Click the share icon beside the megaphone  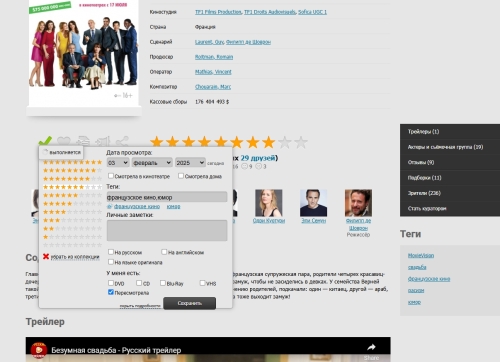click(122, 141)
